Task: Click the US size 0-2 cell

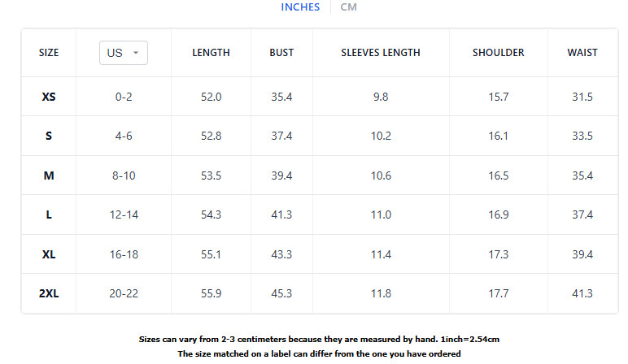Action: 124,97
